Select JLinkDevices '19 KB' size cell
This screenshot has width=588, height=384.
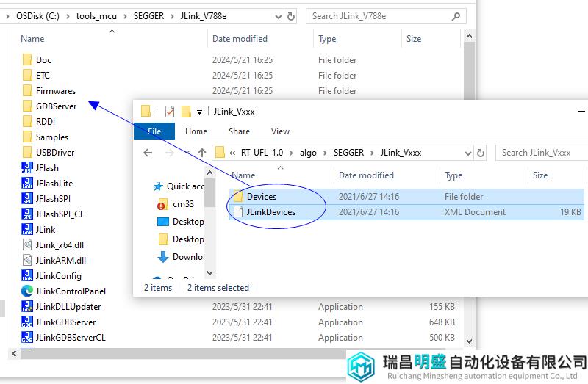[570, 212]
